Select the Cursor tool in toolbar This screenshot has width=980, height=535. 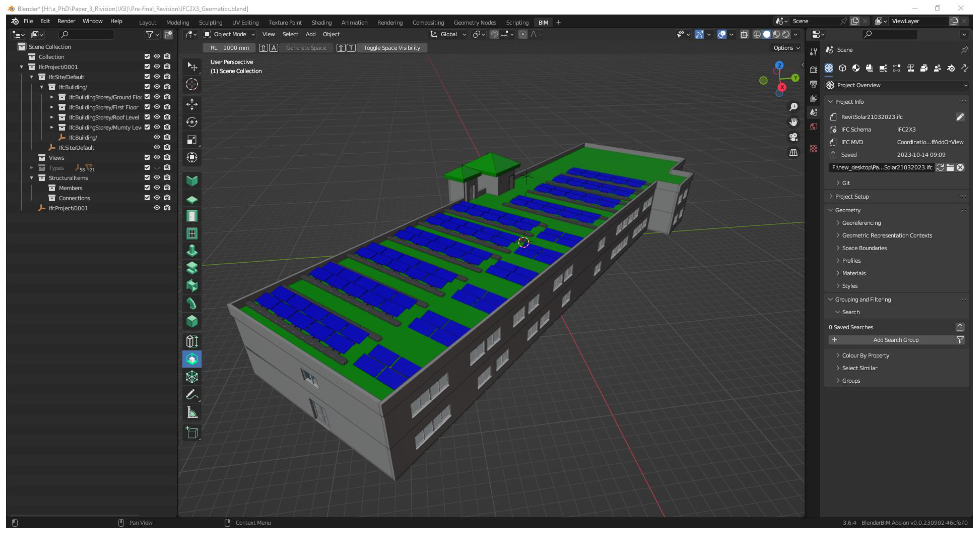pyautogui.click(x=192, y=84)
